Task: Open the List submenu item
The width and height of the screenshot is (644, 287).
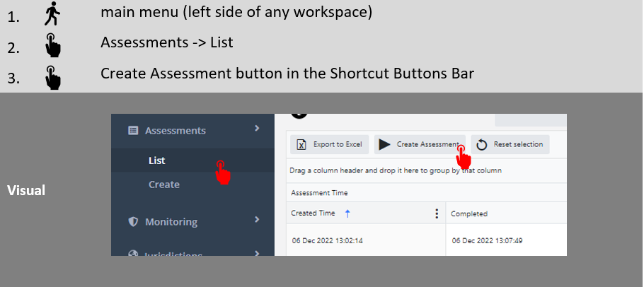Action: (x=157, y=160)
